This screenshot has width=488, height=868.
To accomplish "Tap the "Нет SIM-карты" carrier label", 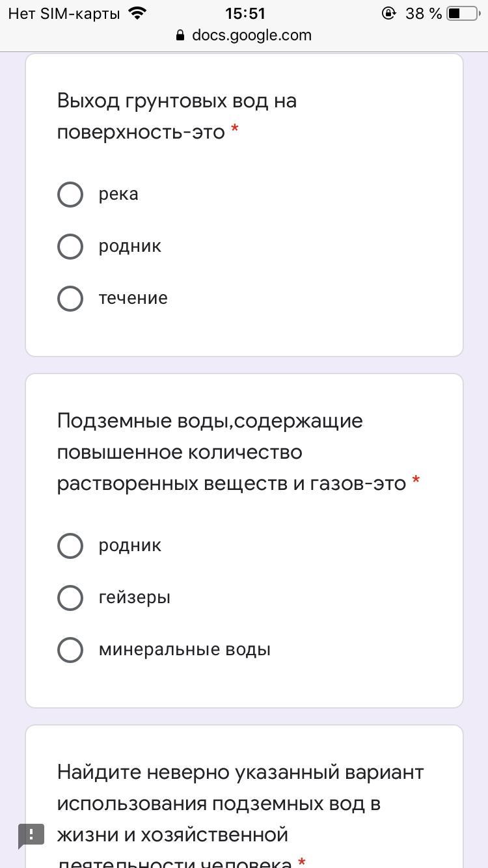I will pos(64,13).
